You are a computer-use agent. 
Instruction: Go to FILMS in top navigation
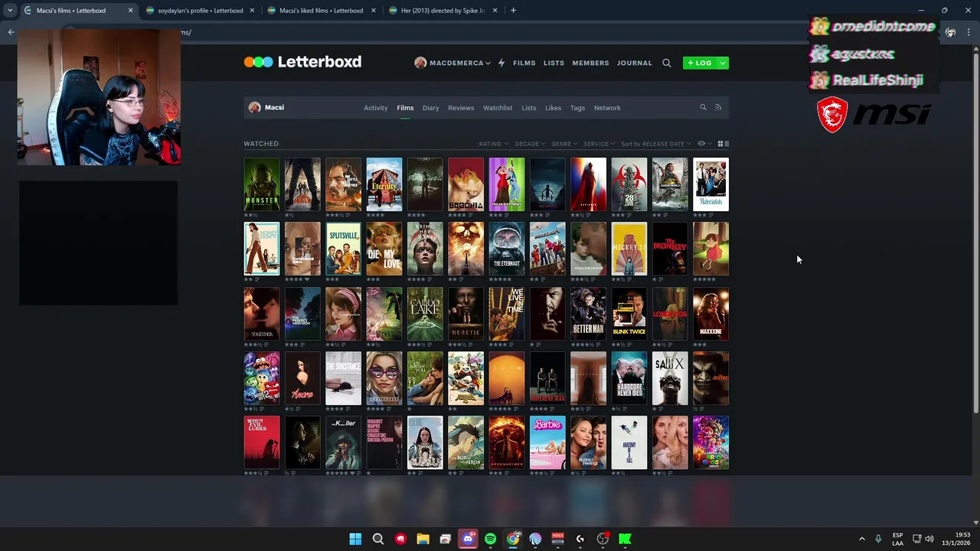pyautogui.click(x=524, y=63)
